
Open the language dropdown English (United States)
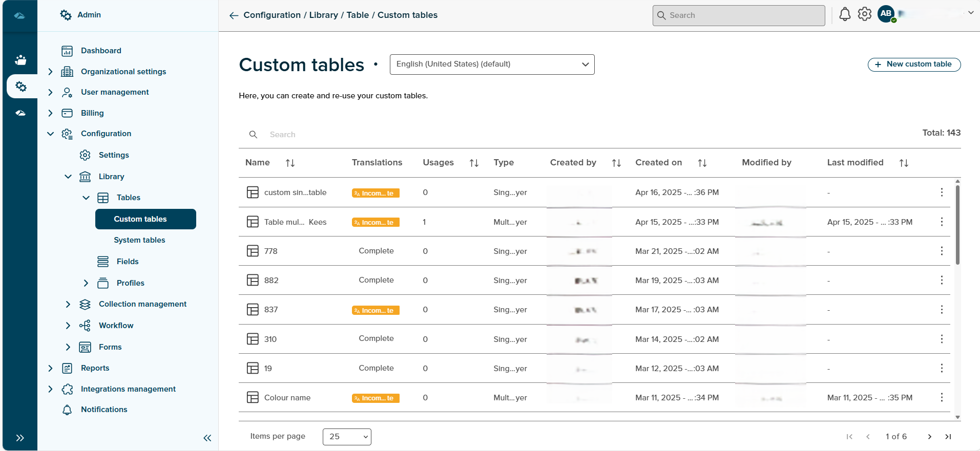492,65
